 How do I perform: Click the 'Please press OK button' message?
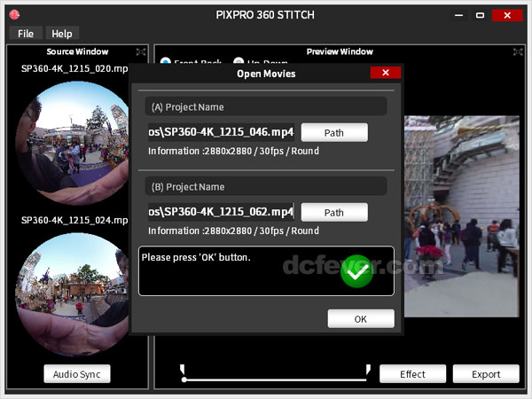196,257
